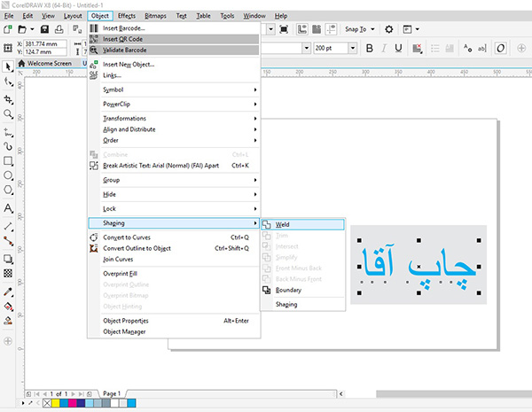532x412 pixels.
Task: Open the Window menu
Action: [254, 16]
